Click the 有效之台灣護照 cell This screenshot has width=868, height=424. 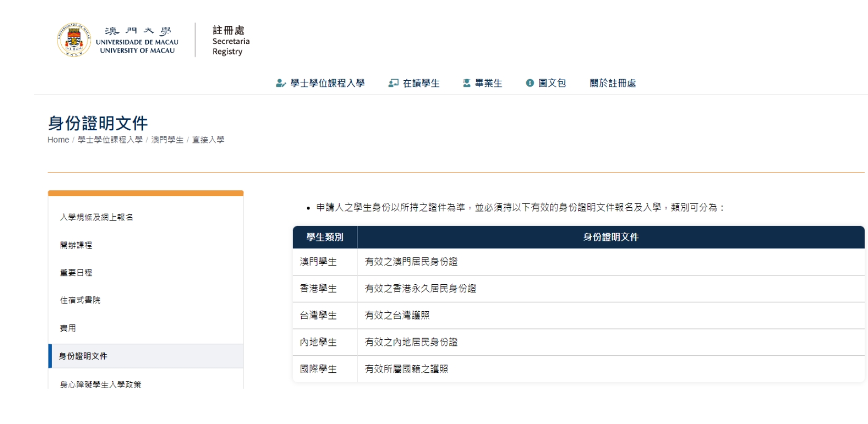point(611,315)
